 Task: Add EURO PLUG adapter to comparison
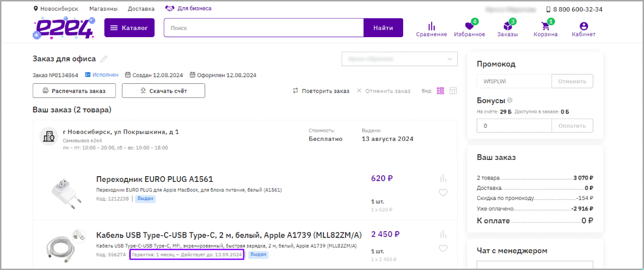443,178
